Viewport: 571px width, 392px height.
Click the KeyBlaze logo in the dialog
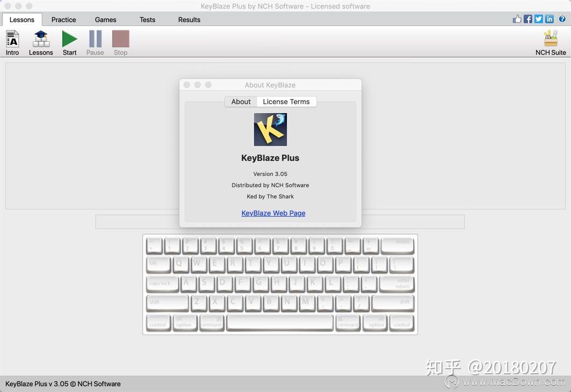click(x=270, y=129)
